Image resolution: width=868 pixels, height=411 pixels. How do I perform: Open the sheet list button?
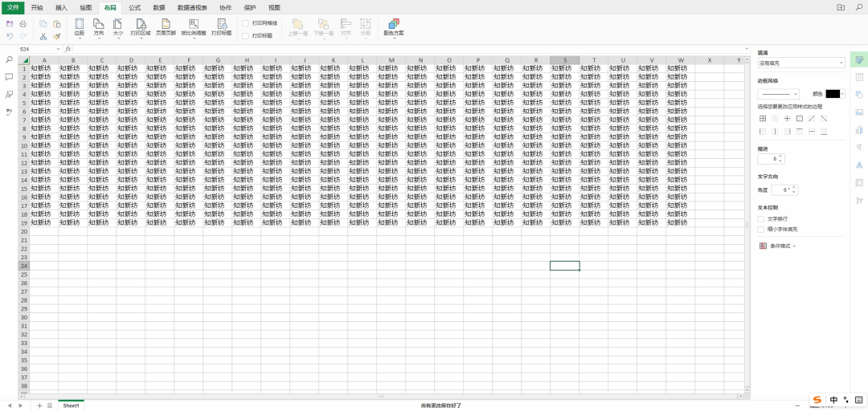[x=49, y=405]
